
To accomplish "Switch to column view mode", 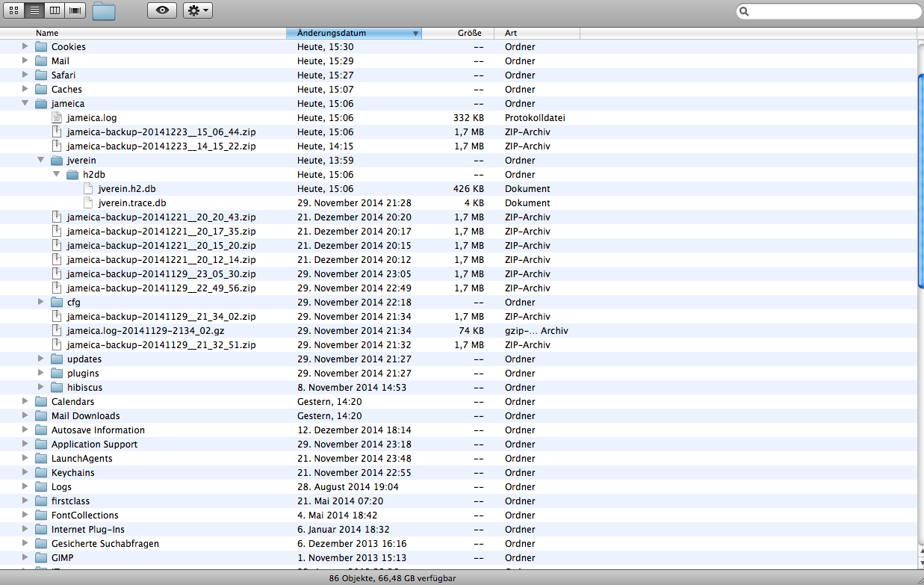I will [x=55, y=10].
